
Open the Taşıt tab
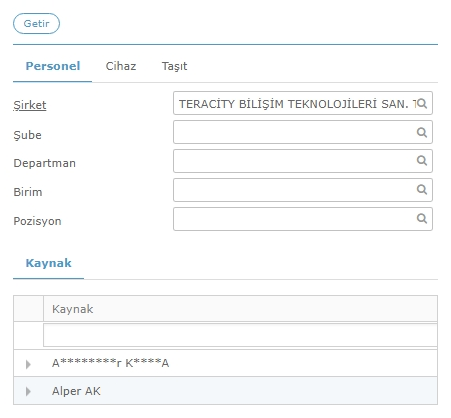tap(174, 66)
